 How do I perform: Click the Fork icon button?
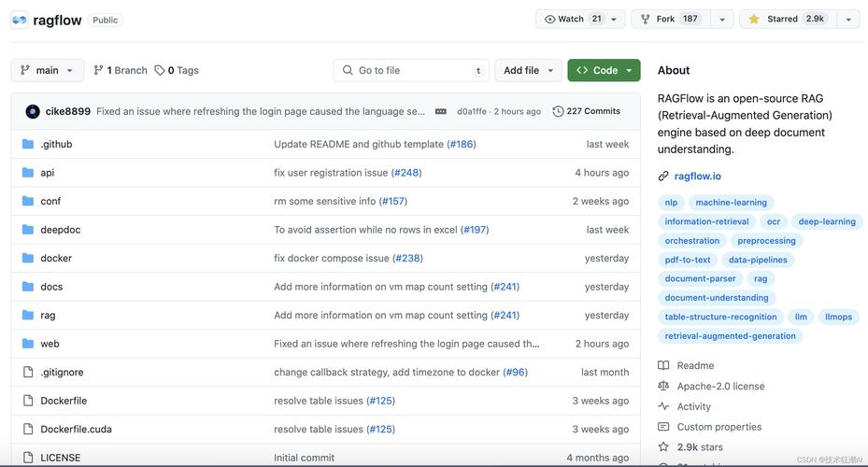point(646,19)
